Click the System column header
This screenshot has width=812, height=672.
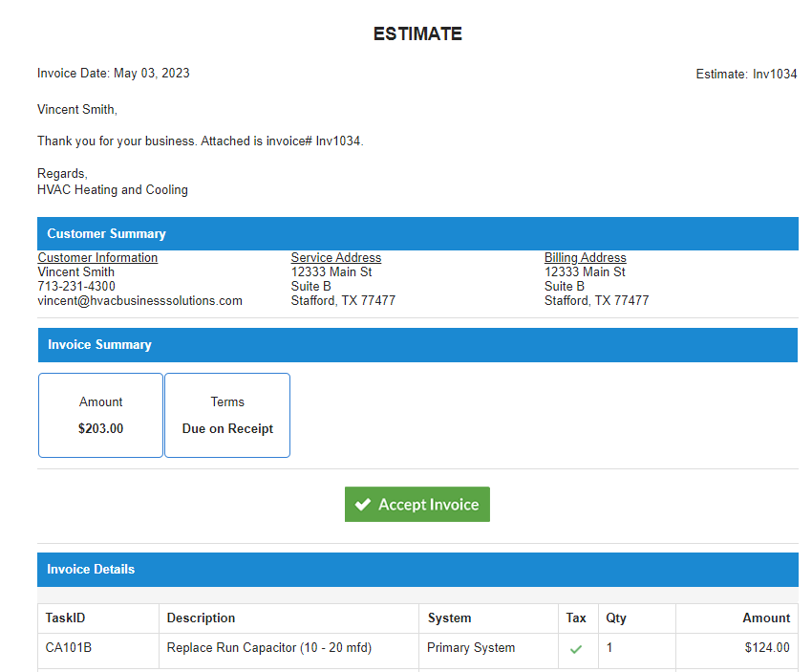pos(449,618)
